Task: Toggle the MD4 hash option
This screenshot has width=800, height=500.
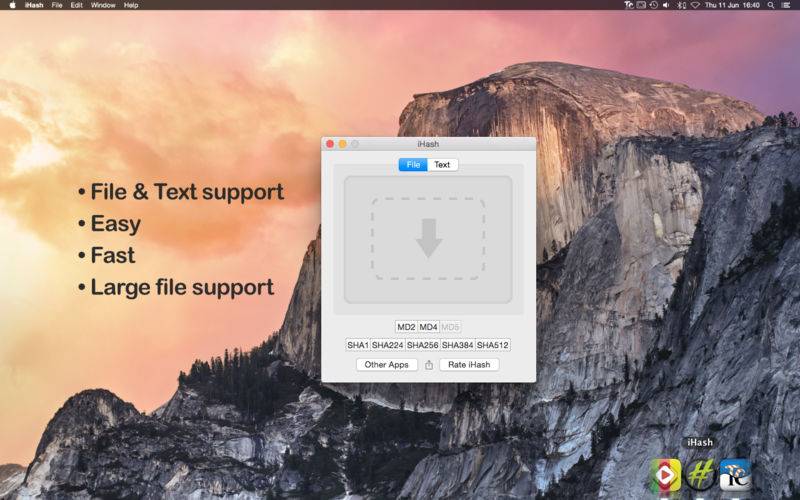Action: [x=429, y=327]
